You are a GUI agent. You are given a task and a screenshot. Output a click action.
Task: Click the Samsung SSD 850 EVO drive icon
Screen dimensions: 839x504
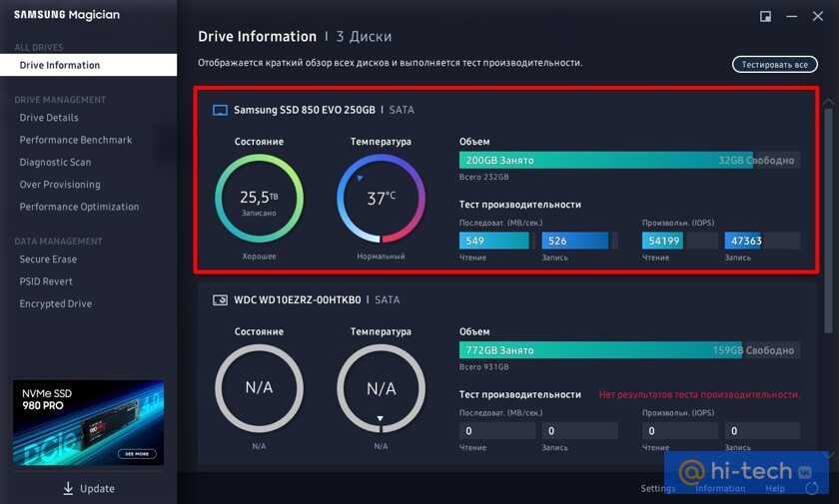pos(220,110)
